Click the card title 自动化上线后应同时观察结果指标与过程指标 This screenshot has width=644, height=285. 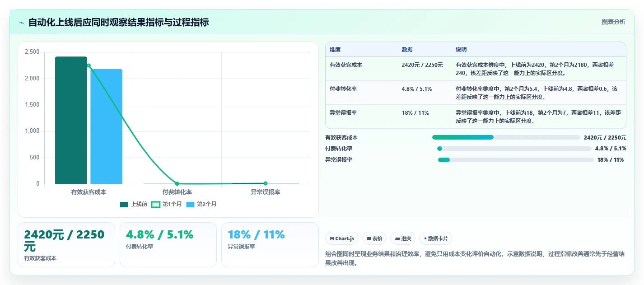[x=119, y=22]
